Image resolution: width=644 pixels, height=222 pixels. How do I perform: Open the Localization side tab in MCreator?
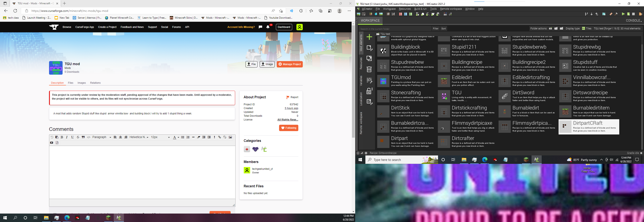[361, 99]
